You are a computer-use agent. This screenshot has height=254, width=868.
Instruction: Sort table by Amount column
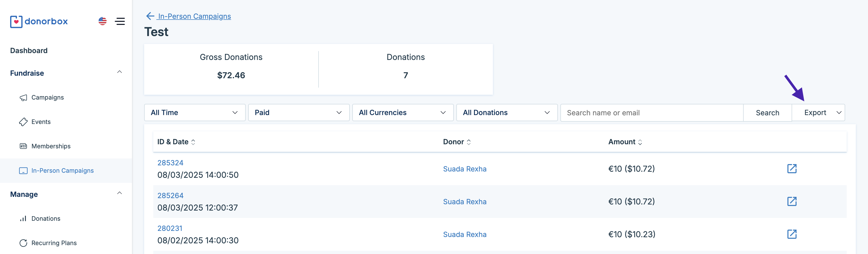pos(640,142)
